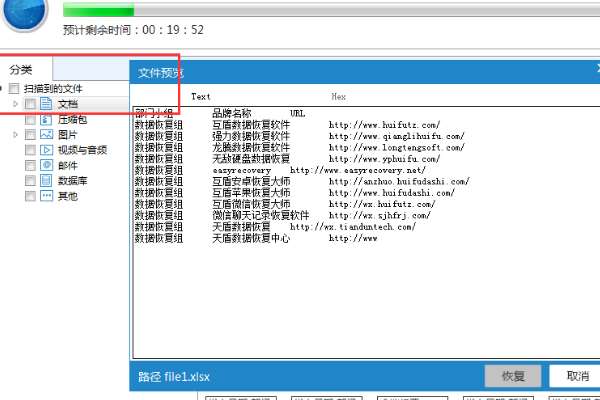Tick the checkbox next to 压缩包
Viewport: 600px width, 400px height.
pos(30,119)
